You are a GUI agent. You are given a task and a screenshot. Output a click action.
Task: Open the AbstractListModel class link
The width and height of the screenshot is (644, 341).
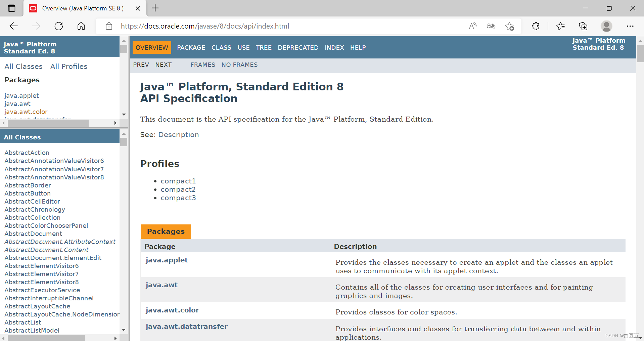click(x=32, y=331)
